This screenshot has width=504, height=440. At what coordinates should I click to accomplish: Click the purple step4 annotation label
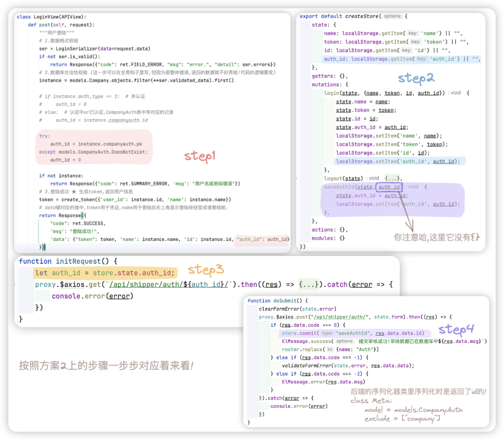pos(456,330)
